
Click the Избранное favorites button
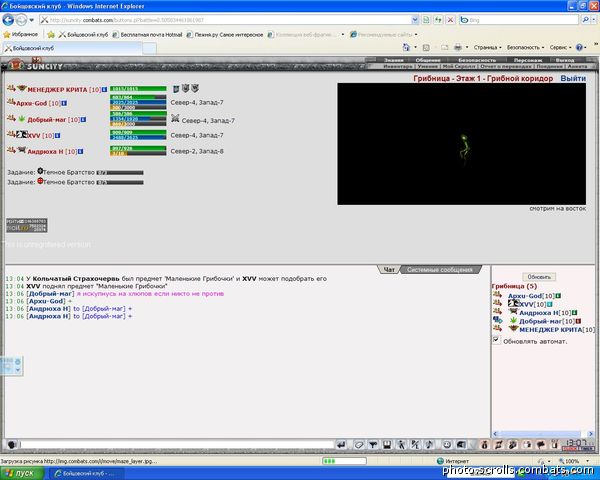point(21,35)
